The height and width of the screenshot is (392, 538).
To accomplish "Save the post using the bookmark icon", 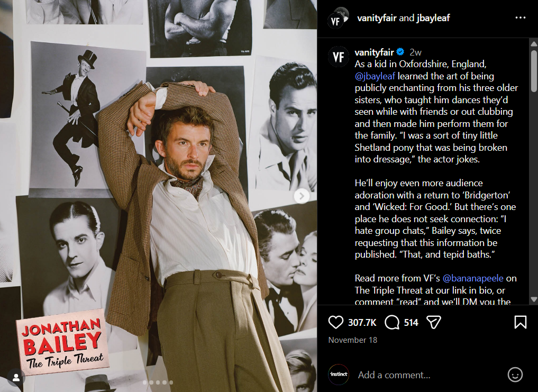I will coord(520,322).
